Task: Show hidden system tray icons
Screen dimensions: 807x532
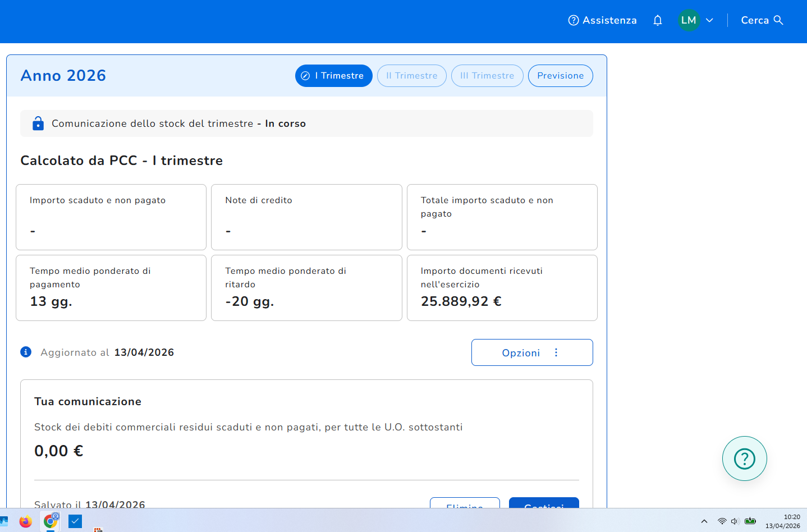Action: (704, 521)
